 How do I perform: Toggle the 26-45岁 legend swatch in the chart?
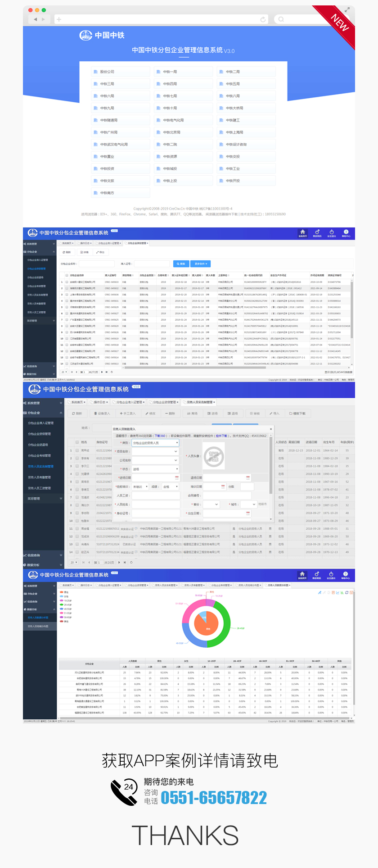[x=62, y=605]
